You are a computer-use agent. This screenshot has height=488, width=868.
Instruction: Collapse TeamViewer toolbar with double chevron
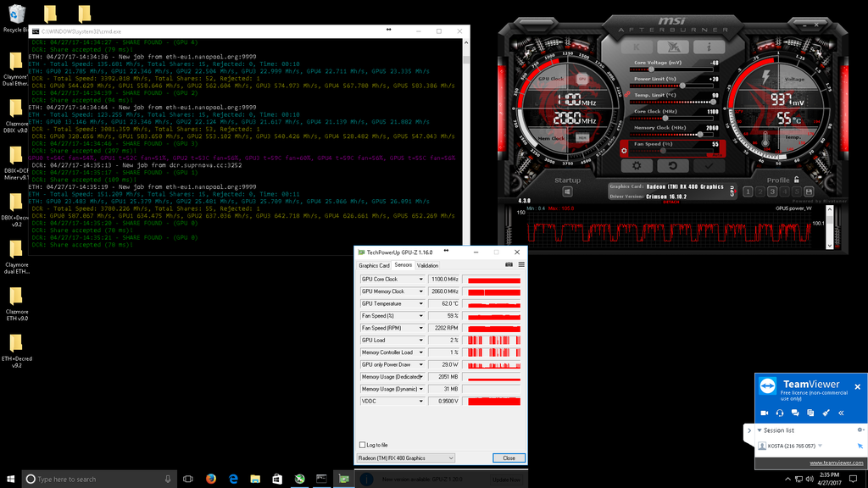(841, 413)
